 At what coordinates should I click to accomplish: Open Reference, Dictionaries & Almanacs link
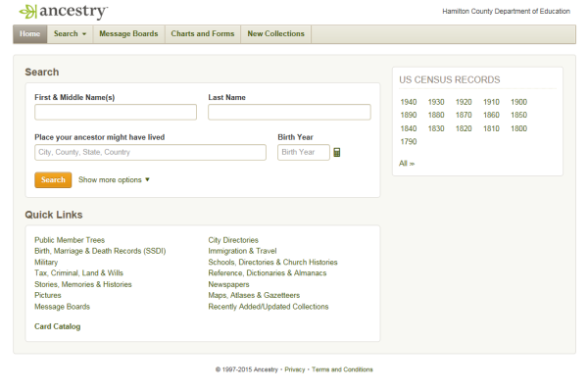pos(268,273)
